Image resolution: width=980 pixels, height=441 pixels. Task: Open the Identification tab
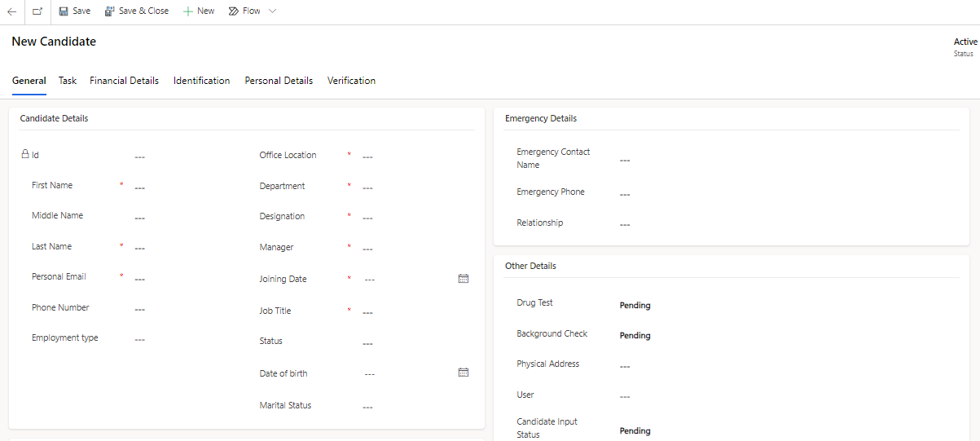(x=201, y=81)
